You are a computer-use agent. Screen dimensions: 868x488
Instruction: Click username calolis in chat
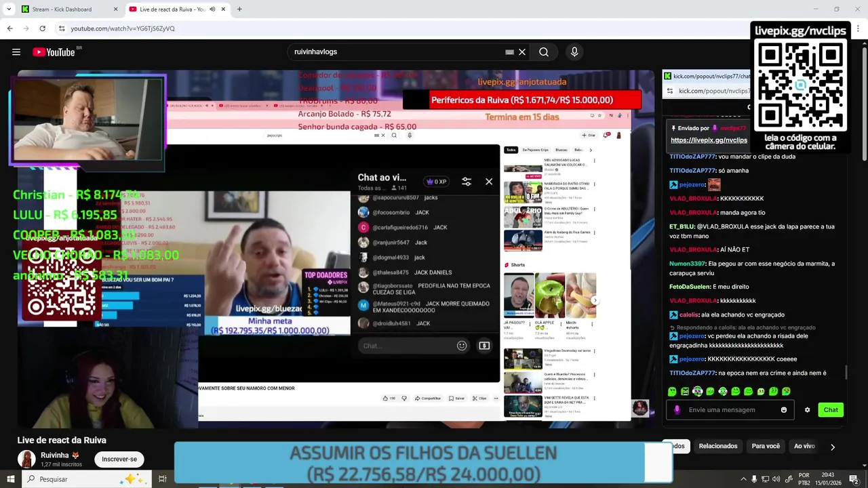(x=689, y=314)
